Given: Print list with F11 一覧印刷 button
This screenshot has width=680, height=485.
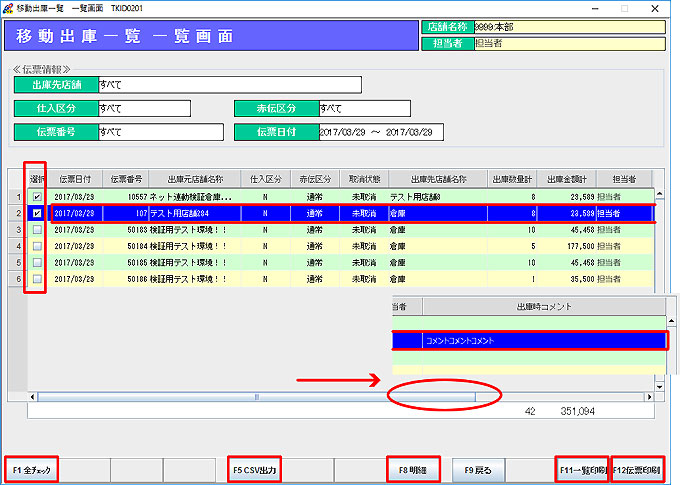Looking at the screenshot, I should (582, 469).
